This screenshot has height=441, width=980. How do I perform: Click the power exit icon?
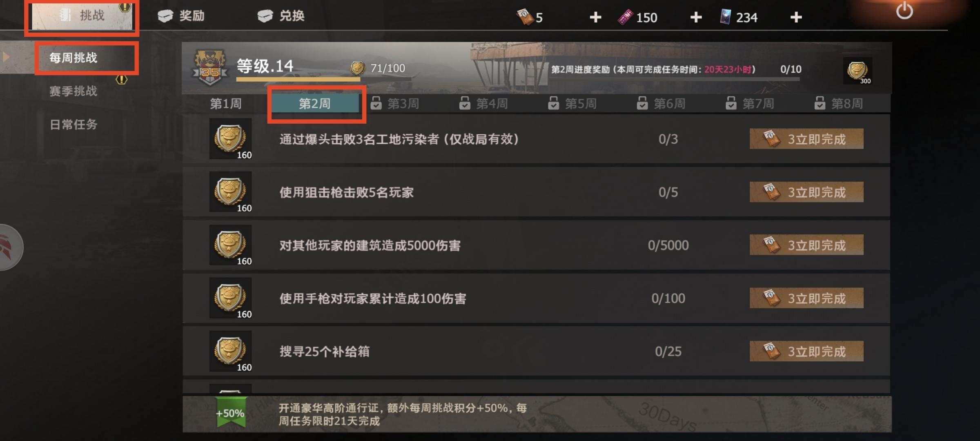click(x=904, y=11)
